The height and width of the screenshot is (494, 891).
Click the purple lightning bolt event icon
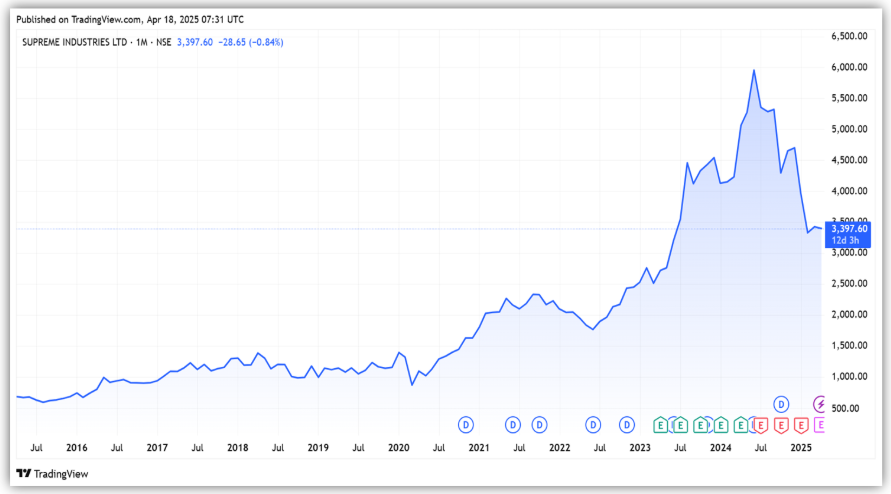[821, 404]
